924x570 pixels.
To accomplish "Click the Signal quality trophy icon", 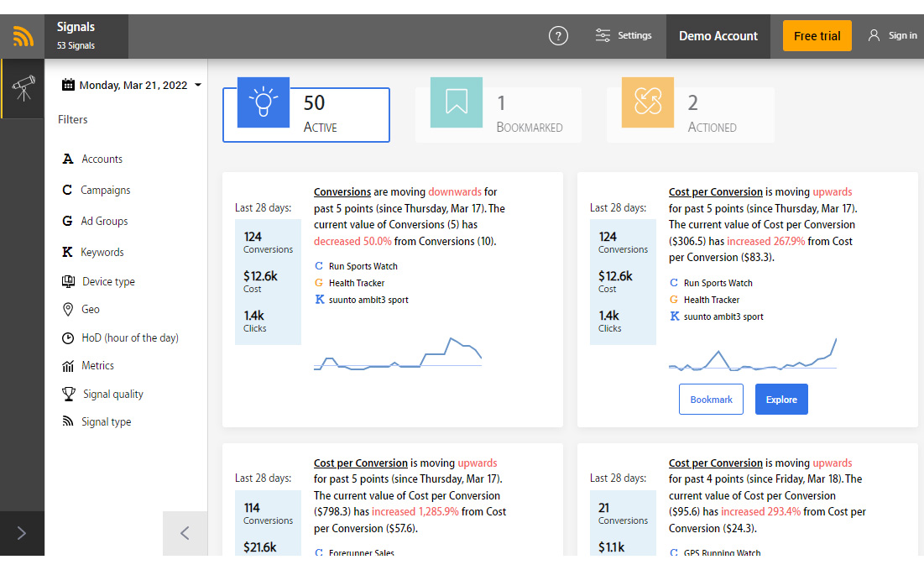I will point(68,394).
